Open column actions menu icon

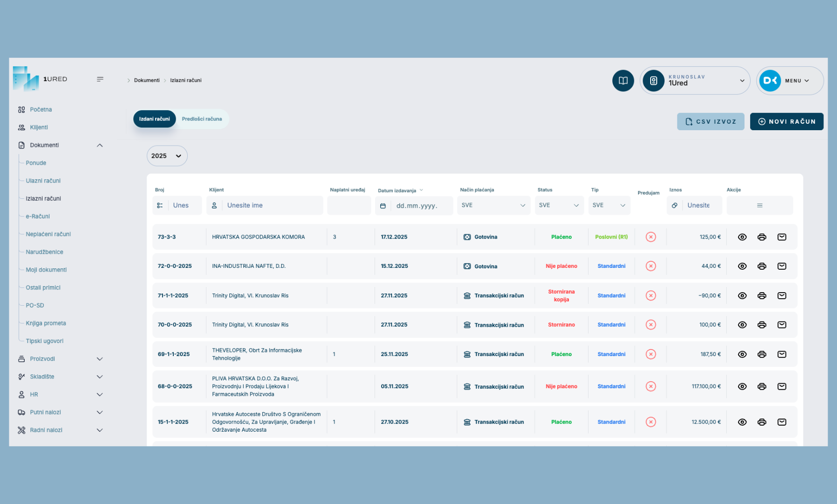pos(759,205)
